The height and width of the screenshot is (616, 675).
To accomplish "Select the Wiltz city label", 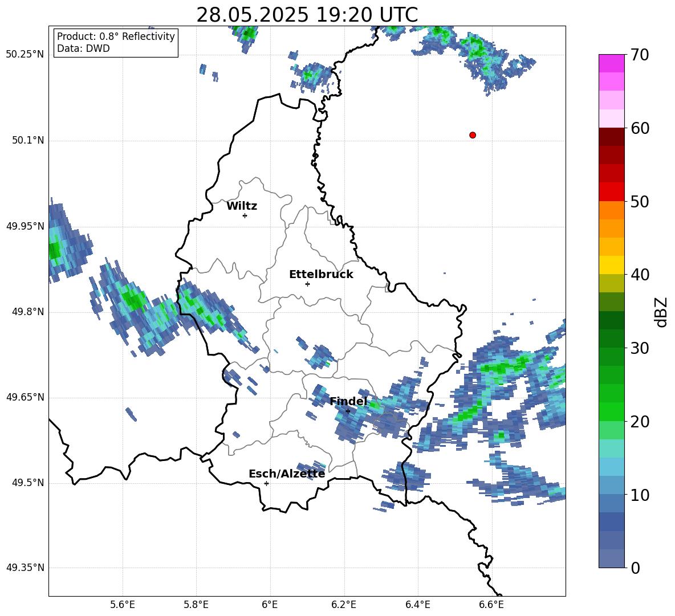I will coord(242,206).
